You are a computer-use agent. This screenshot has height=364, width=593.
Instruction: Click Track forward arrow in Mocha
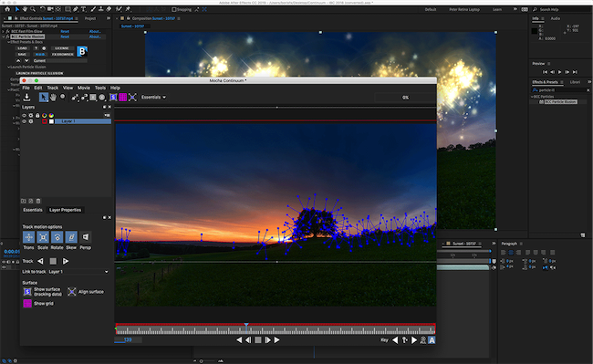pyautogui.click(x=66, y=261)
